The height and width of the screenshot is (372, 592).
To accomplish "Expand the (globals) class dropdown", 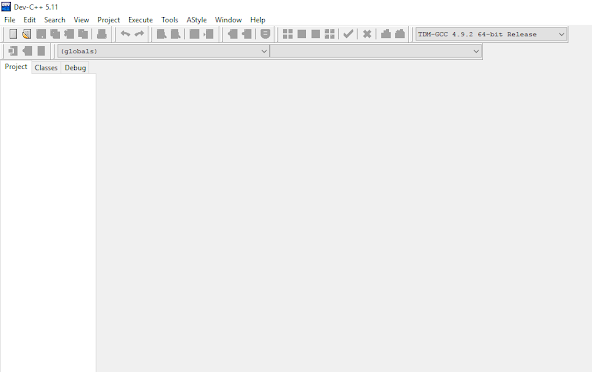I will tap(163, 51).
